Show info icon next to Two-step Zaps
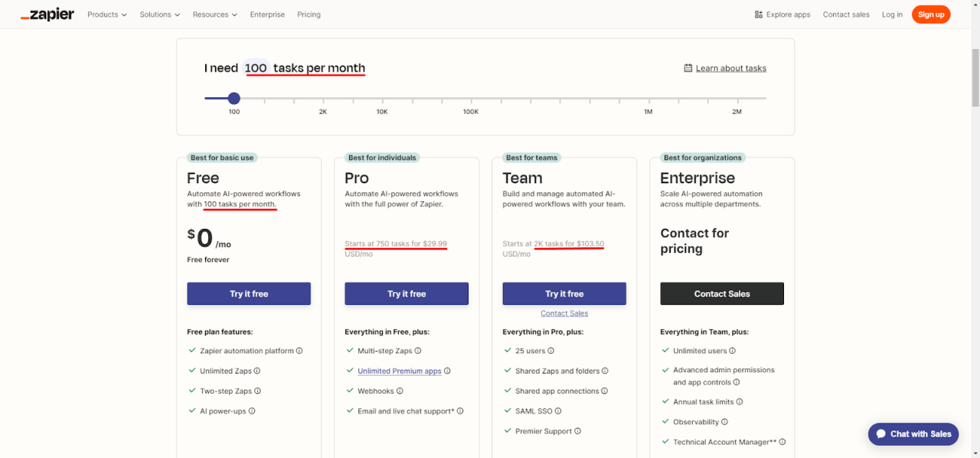 [258, 391]
